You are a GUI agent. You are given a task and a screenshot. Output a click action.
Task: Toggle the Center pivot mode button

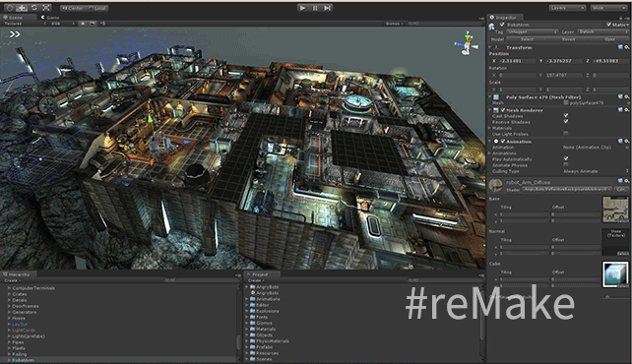72,8
